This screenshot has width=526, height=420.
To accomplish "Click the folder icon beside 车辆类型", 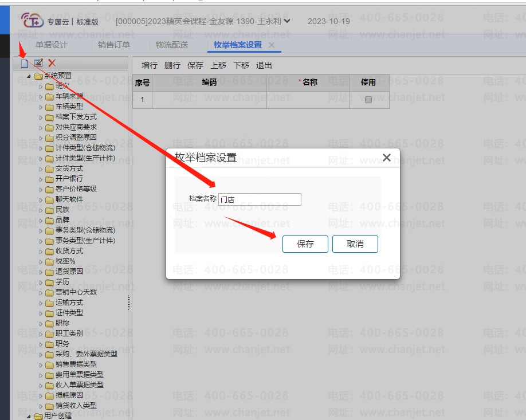I will click(49, 107).
